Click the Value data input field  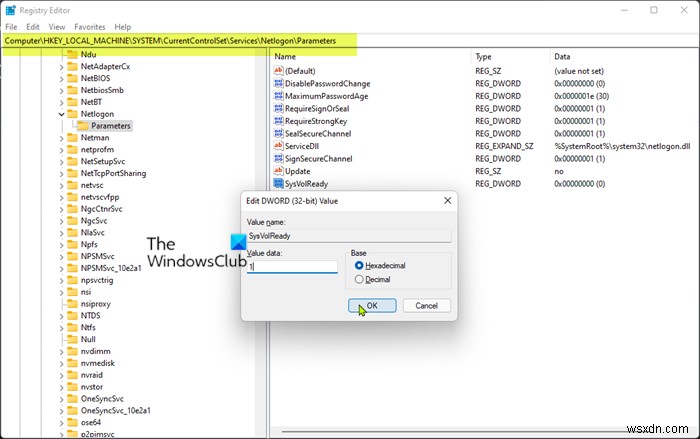(x=292, y=267)
